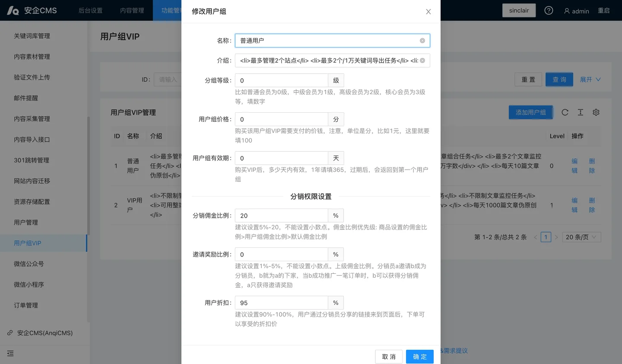The width and height of the screenshot is (622, 364).
Task: Click the help question mark icon in header
Action: point(549,10)
